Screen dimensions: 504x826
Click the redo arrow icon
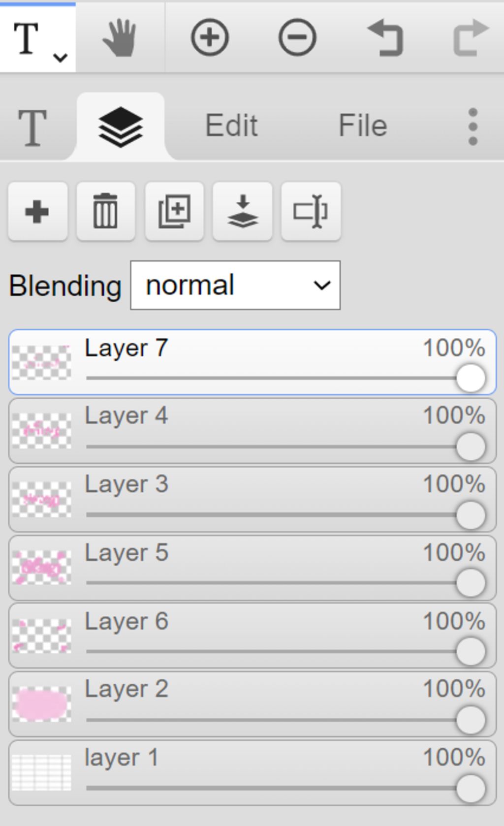[x=470, y=37]
